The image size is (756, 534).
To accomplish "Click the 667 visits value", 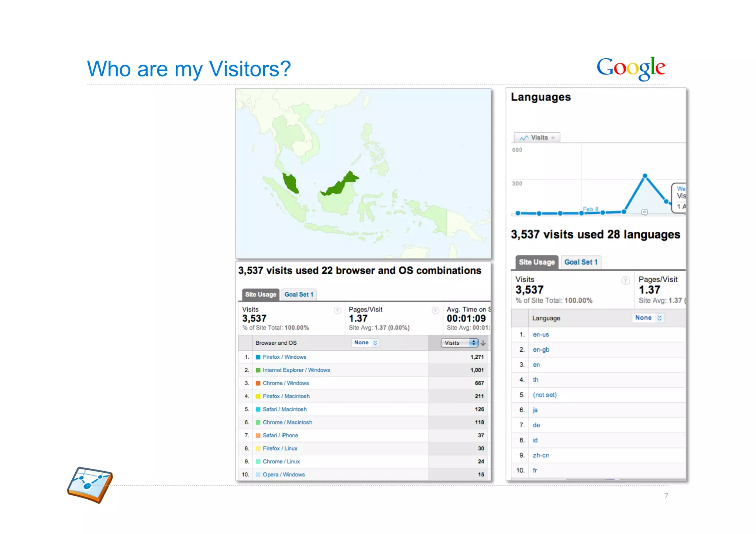I will pos(480,383).
